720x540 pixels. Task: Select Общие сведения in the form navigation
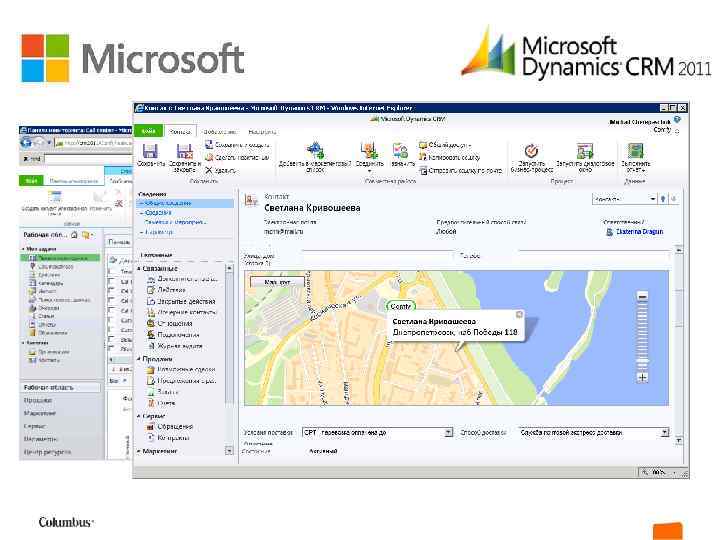(x=186, y=203)
